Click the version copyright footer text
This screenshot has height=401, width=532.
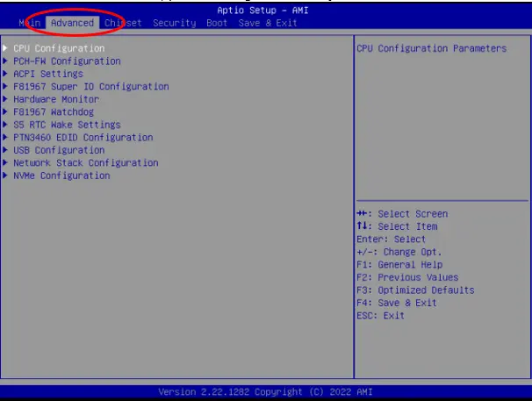coord(266,392)
